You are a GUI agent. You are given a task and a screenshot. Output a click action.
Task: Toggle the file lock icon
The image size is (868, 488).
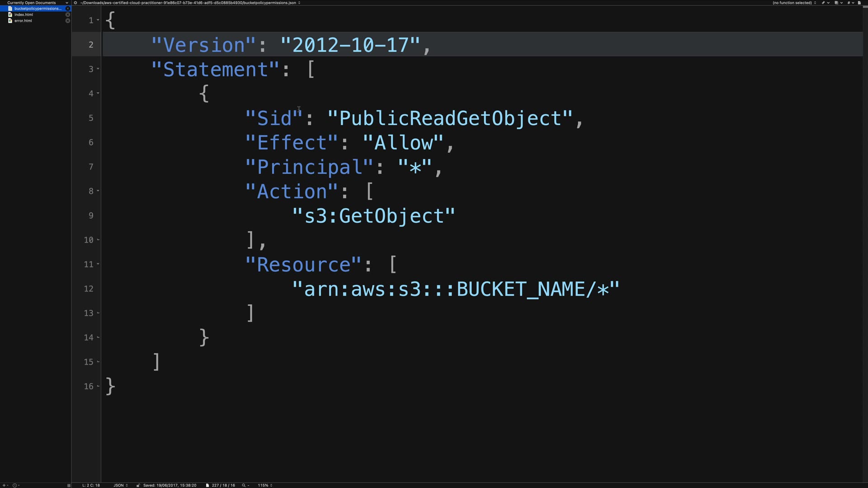pos(138,485)
